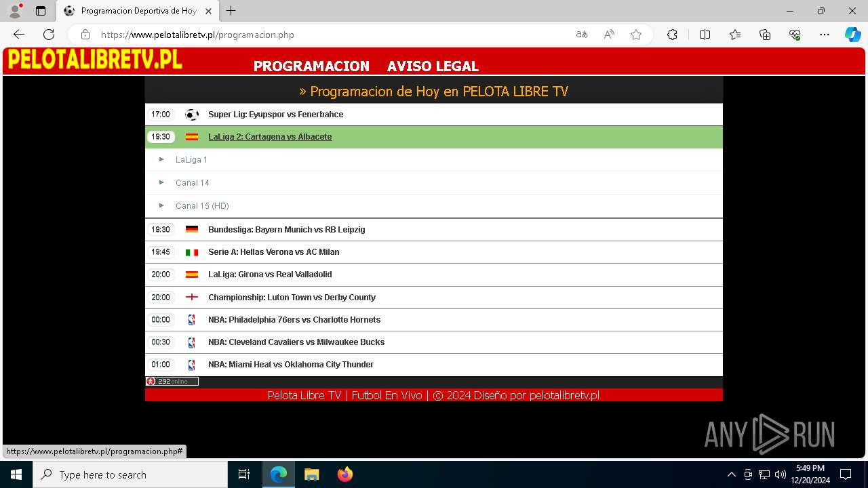Viewport: 868px width, 488px height.
Task: Click the 292 online counter badge
Action: coord(172,382)
